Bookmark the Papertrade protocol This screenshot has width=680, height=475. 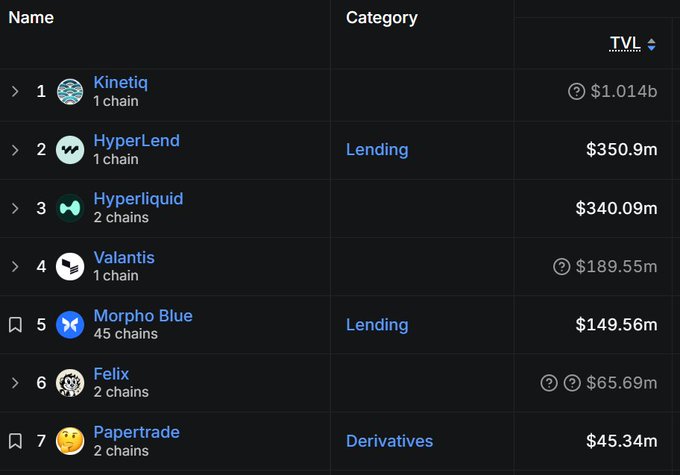tap(15, 441)
